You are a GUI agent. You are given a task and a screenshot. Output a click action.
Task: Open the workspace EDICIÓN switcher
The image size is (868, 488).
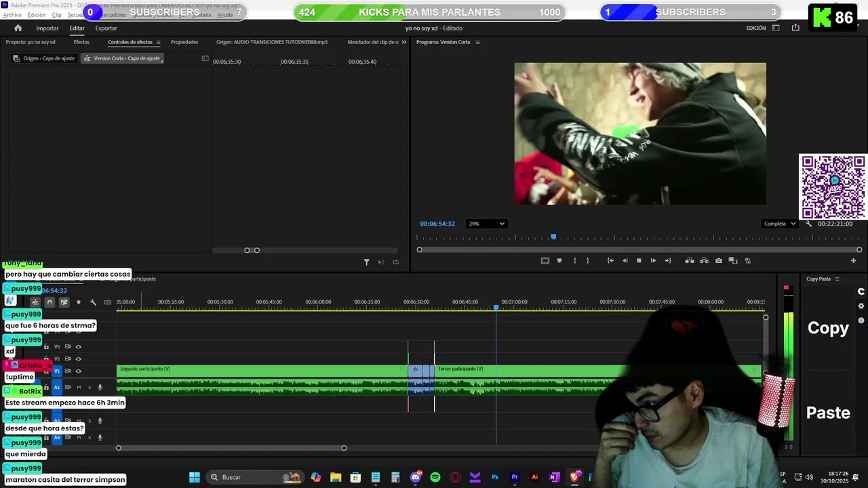point(756,28)
